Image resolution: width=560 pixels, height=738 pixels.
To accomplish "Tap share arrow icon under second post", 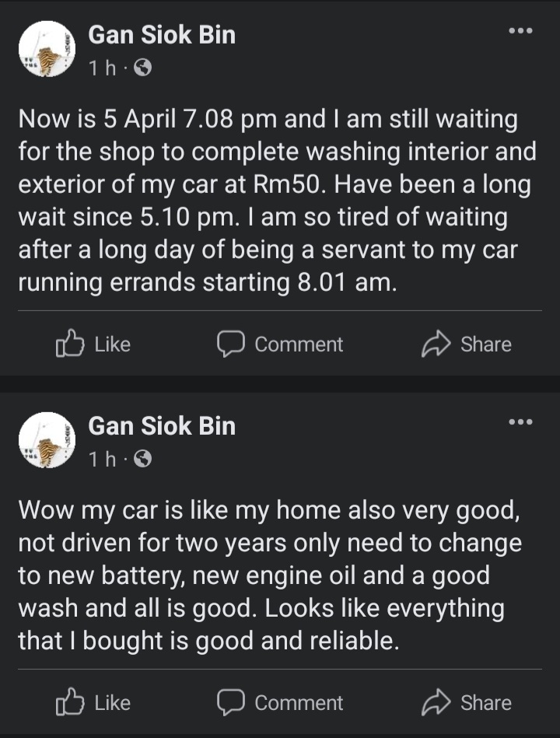I will click(x=436, y=703).
